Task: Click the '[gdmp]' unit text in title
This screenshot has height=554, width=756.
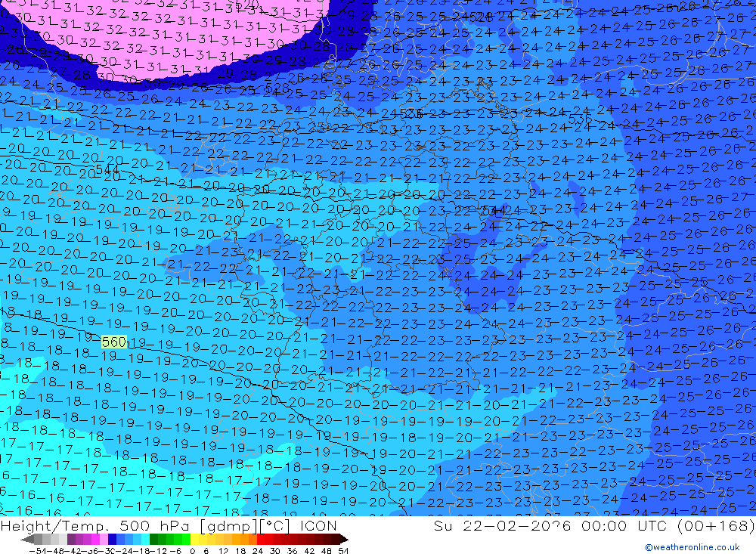Action: pyautogui.click(x=228, y=525)
